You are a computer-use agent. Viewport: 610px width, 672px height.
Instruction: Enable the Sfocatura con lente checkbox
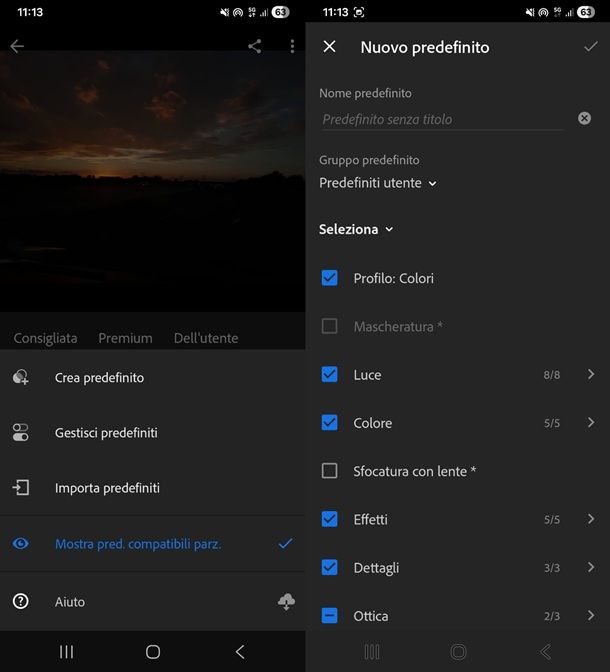tap(329, 471)
